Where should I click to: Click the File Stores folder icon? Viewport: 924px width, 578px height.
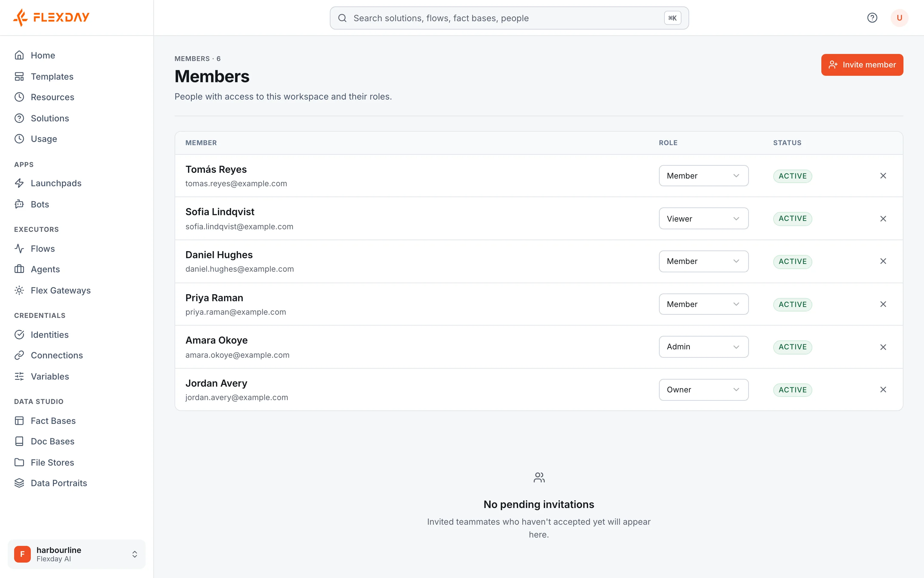pos(19,462)
